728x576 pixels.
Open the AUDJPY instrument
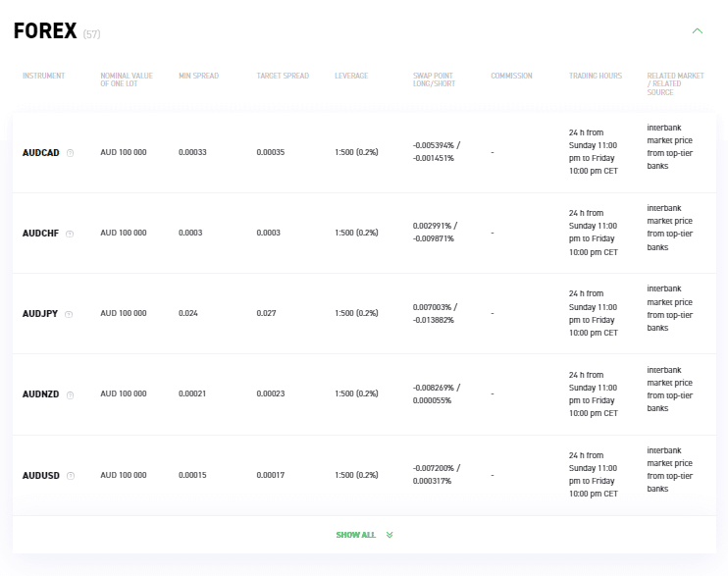tap(40, 314)
